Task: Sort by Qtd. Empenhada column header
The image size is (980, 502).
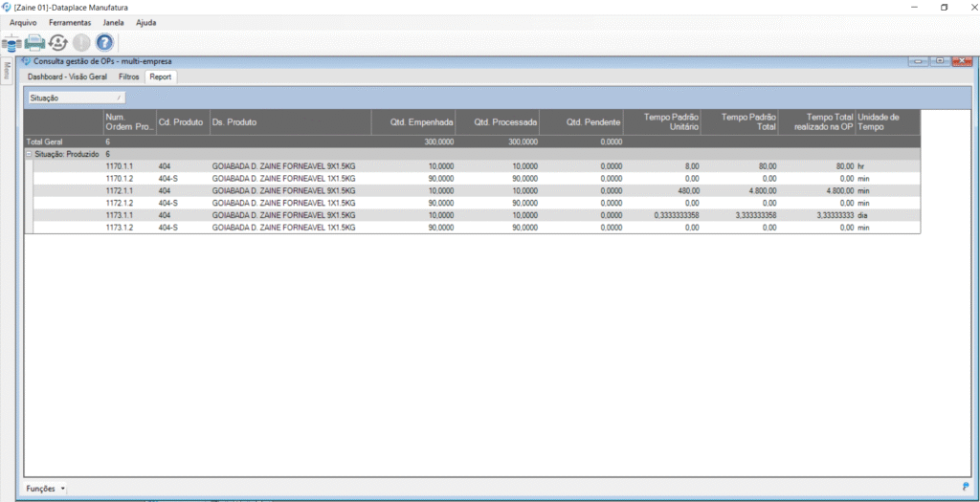Action: (x=414, y=121)
